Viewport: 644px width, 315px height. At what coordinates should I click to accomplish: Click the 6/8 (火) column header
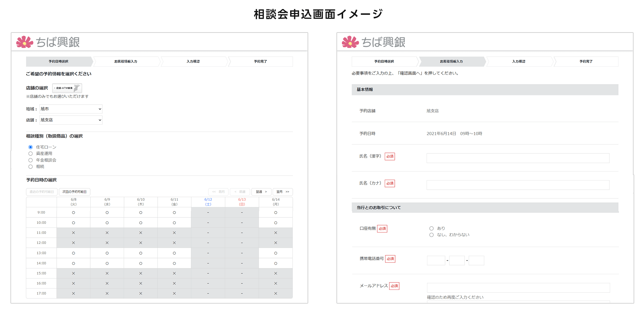click(x=73, y=202)
